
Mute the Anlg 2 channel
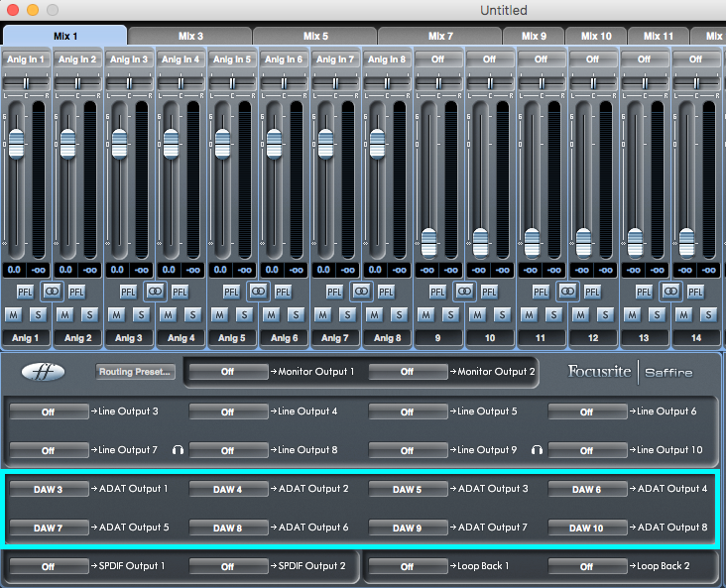click(x=64, y=315)
